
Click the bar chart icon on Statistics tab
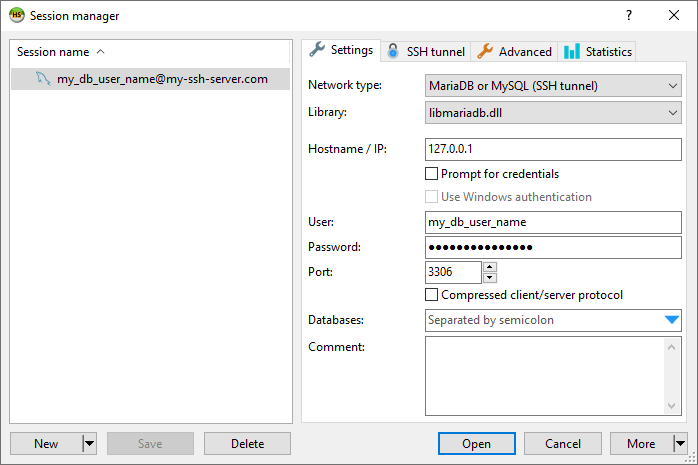tap(572, 52)
